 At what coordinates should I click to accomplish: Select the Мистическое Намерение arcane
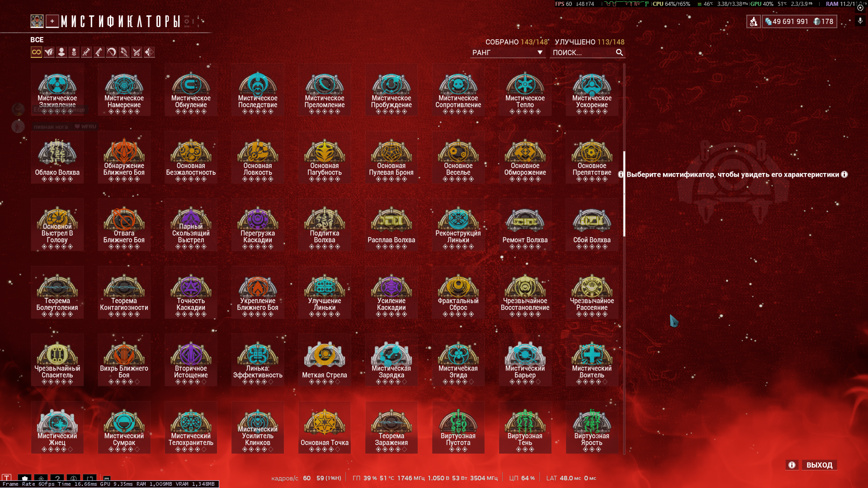[x=124, y=89]
